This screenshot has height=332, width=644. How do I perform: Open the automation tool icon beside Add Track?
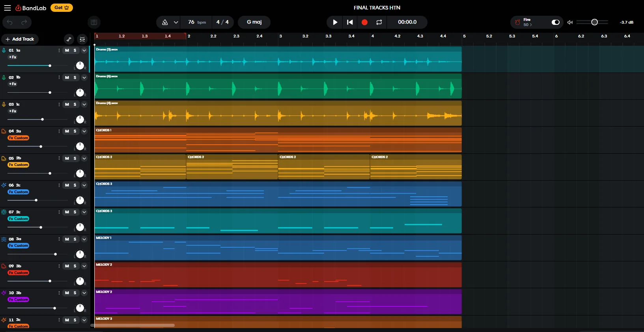click(69, 39)
